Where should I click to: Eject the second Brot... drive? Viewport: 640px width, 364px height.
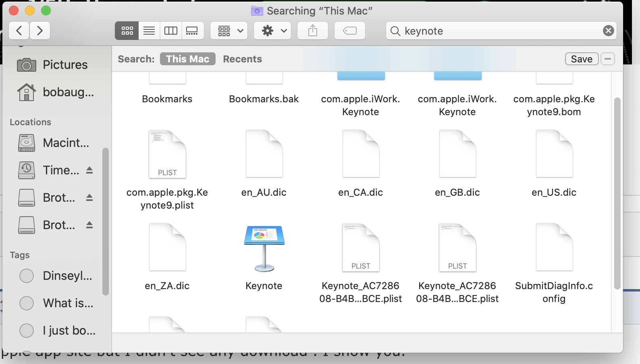point(89,225)
